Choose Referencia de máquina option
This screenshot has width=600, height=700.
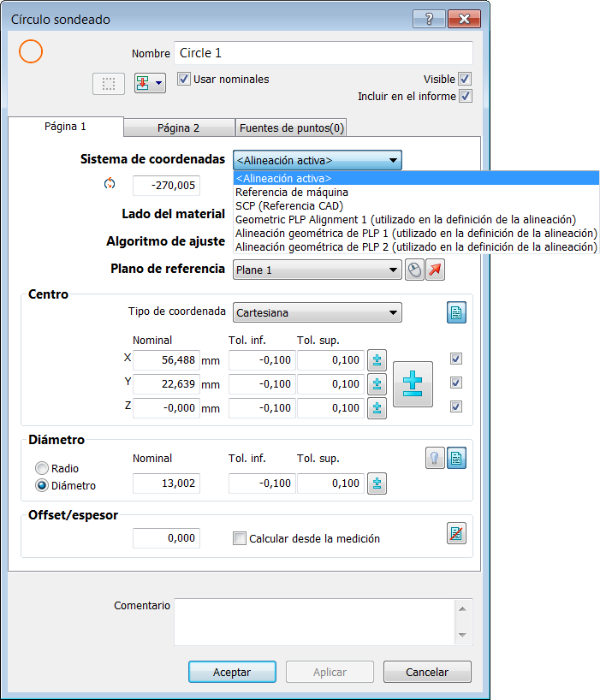pyautogui.click(x=416, y=192)
